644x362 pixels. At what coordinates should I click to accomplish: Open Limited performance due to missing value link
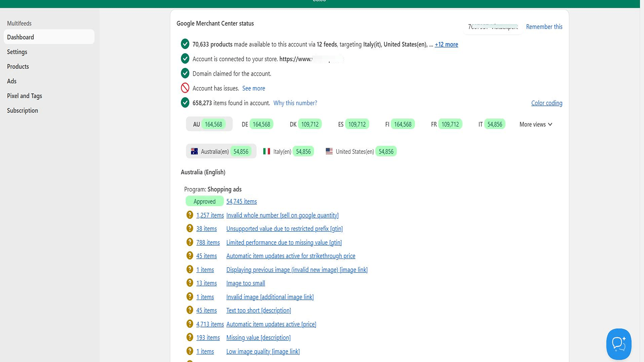(284, 243)
